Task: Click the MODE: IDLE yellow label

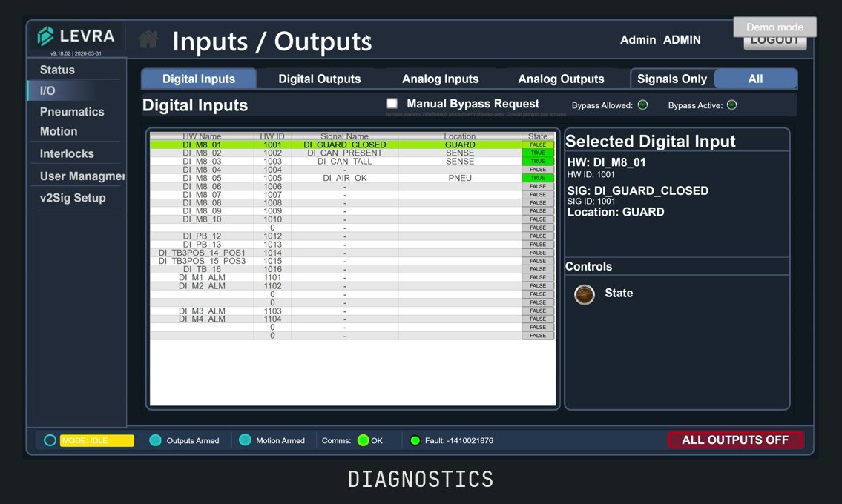Action: [96, 441]
